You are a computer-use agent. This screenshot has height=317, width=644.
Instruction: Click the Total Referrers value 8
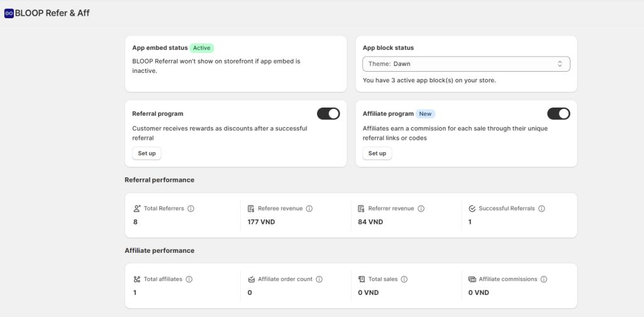136,222
